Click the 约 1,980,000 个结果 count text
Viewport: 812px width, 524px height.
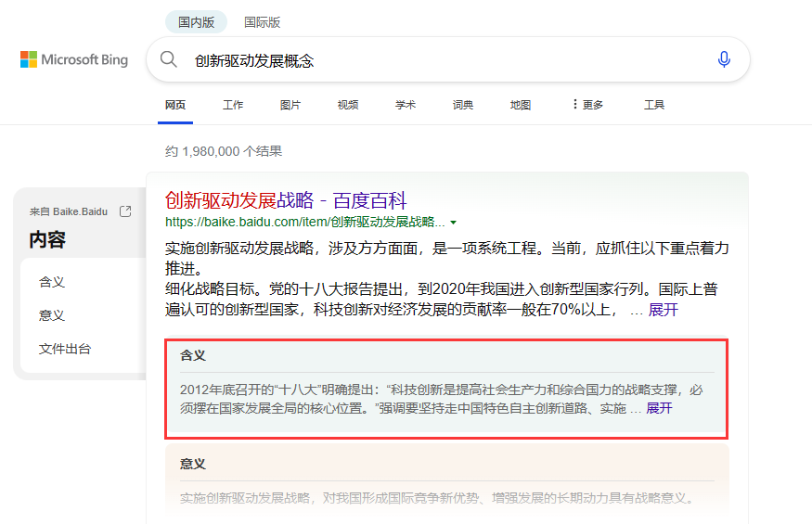(224, 151)
